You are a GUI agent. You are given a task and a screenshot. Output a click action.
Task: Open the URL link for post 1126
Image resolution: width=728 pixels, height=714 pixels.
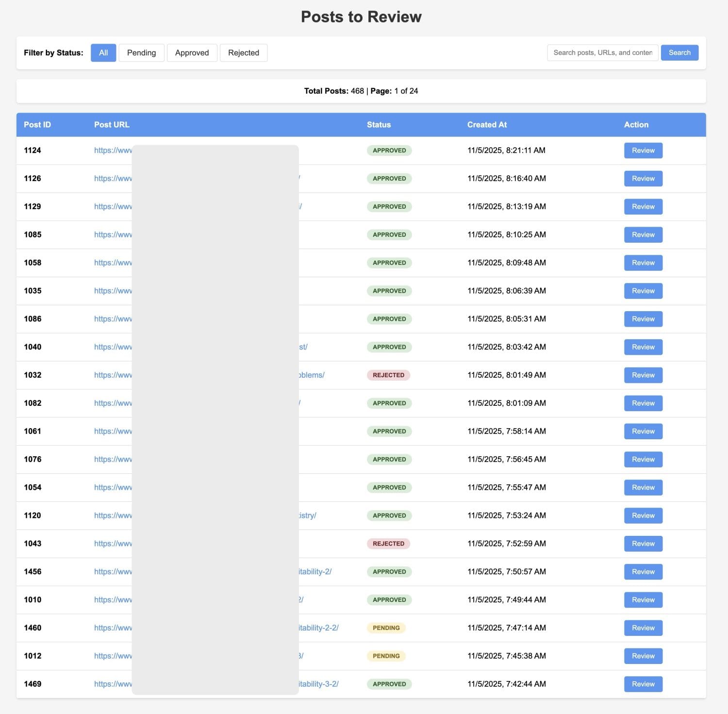[x=113, y=179]
